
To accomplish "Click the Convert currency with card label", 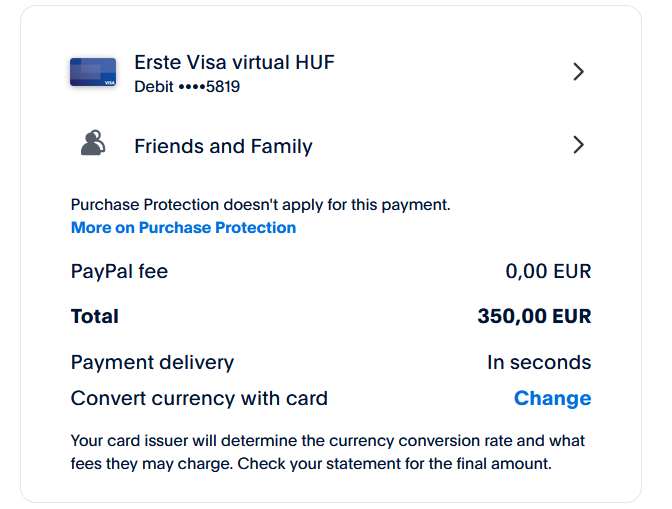I will [199, 398].
